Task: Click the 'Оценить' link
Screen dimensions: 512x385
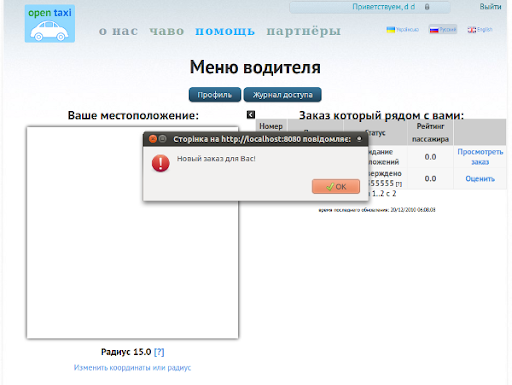Action: click(480, 179)
